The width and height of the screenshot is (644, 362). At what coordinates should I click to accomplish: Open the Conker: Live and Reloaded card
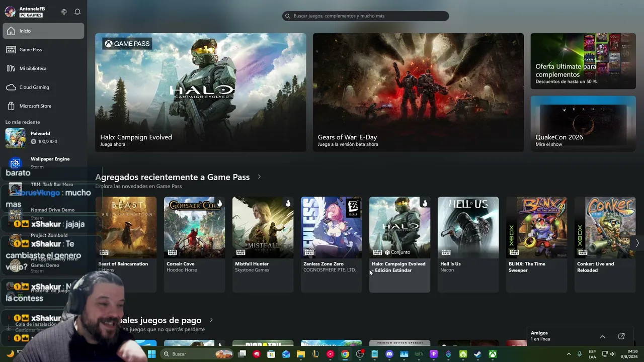[605, 244]
